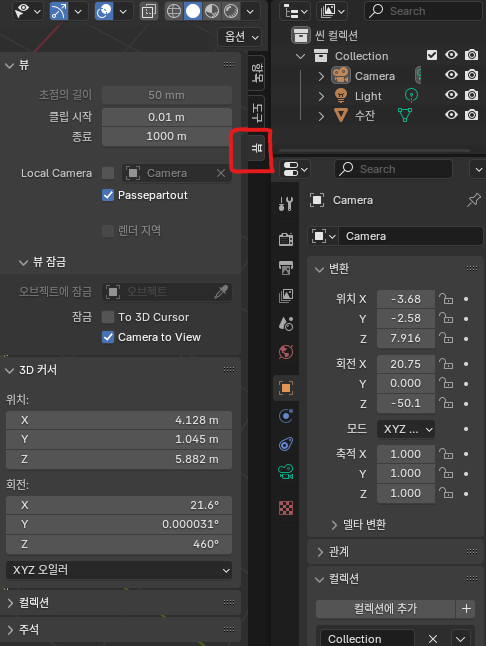Switch to the 뷰 sidebar tab
The width and height of the screenshot is (486, 646).
coord(257,148)
